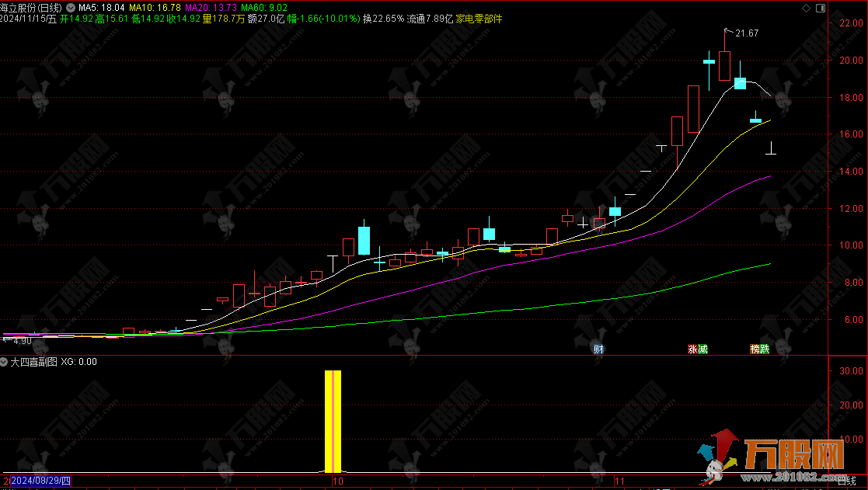Screen dimensions: 868x490
Task: Click the 收14.92 close price value
Action: click(x=183, y=19)
